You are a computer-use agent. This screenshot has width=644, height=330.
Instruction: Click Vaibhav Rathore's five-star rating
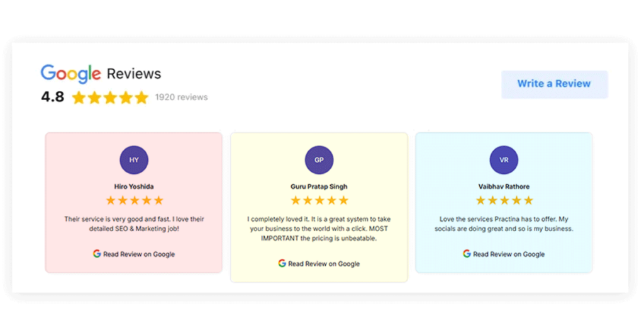click(x=504, y=200)
